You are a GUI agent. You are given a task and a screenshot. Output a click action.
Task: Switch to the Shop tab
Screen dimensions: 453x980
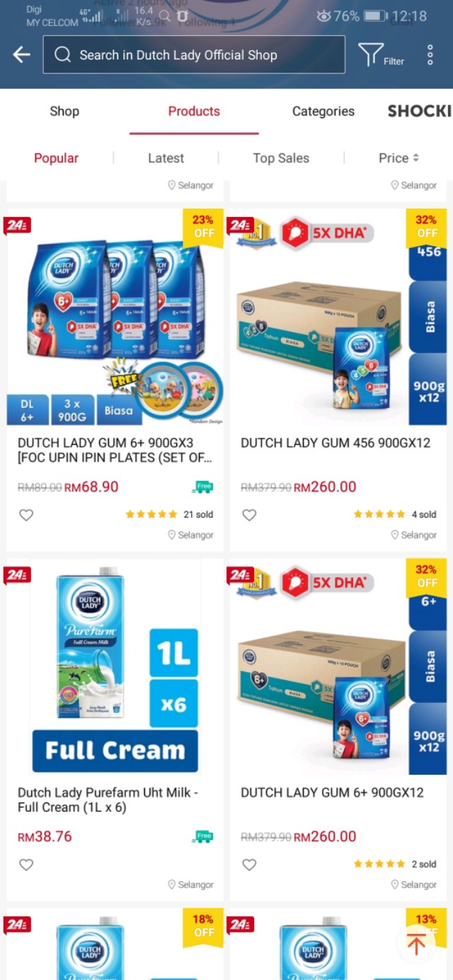point(64,111)
